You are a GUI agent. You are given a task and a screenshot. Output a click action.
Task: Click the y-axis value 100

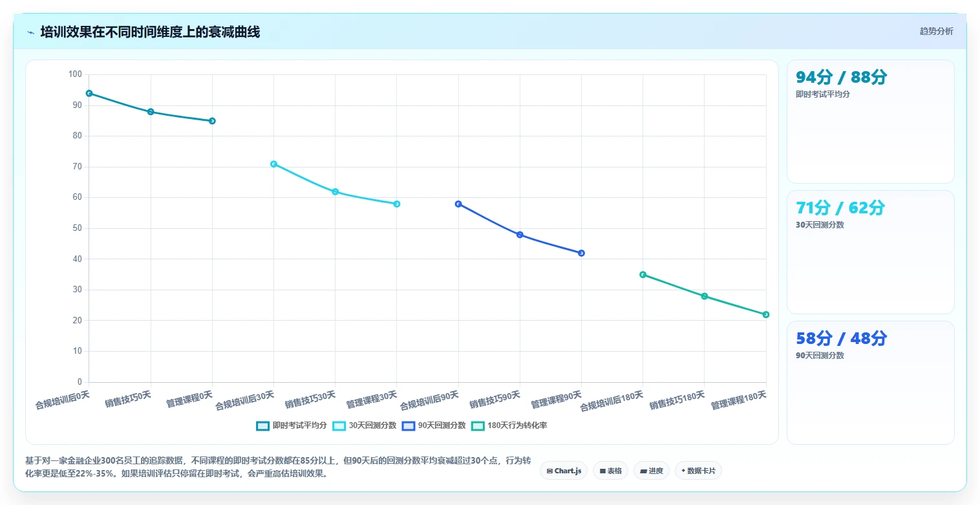tap(75, 74)
